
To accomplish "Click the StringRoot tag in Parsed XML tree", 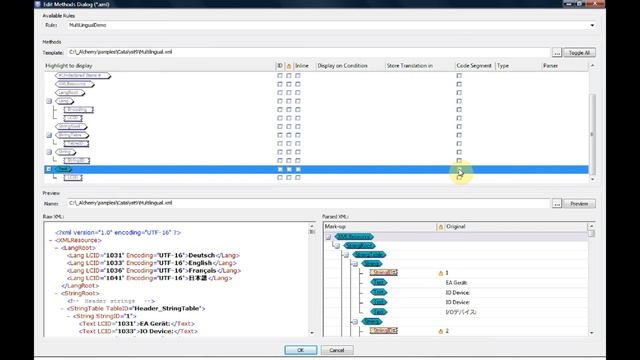I will click(359, 246).
